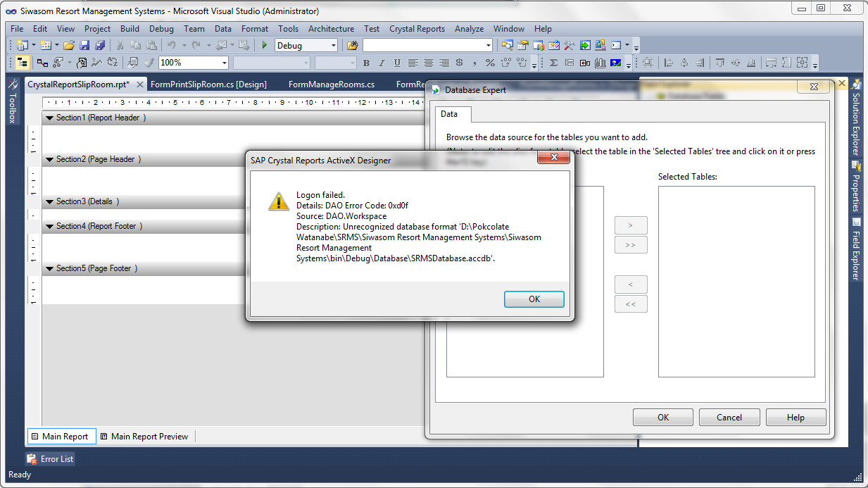Align text left in the report toolbar
Image resolution: width=868 pixels, height=488 pixels.
[x=413, y=63]
